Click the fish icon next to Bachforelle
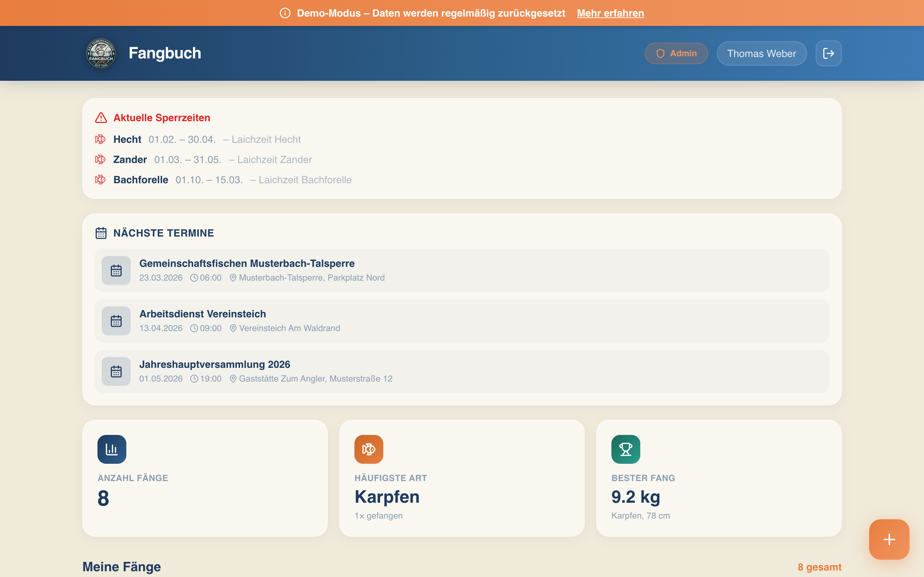 point(100,179)
